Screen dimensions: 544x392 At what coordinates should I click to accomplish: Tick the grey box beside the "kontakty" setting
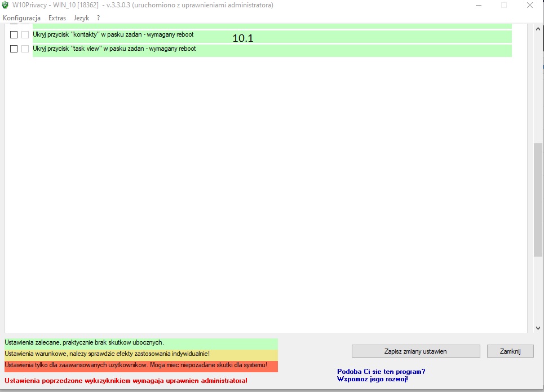(x=25, y=35)
